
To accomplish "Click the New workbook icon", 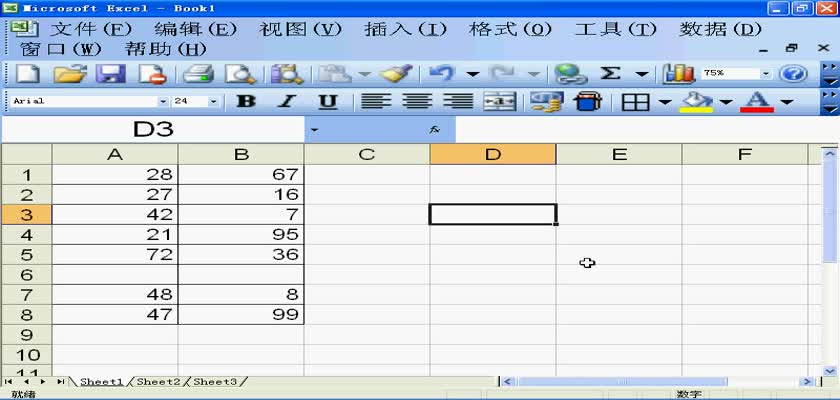I will [27, 73].
